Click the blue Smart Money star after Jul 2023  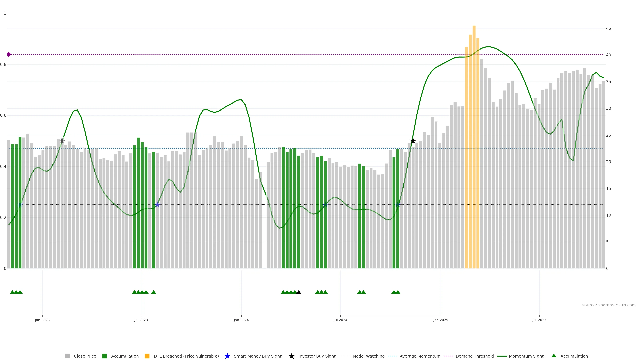pyautogui.click(x=157, y=205)
